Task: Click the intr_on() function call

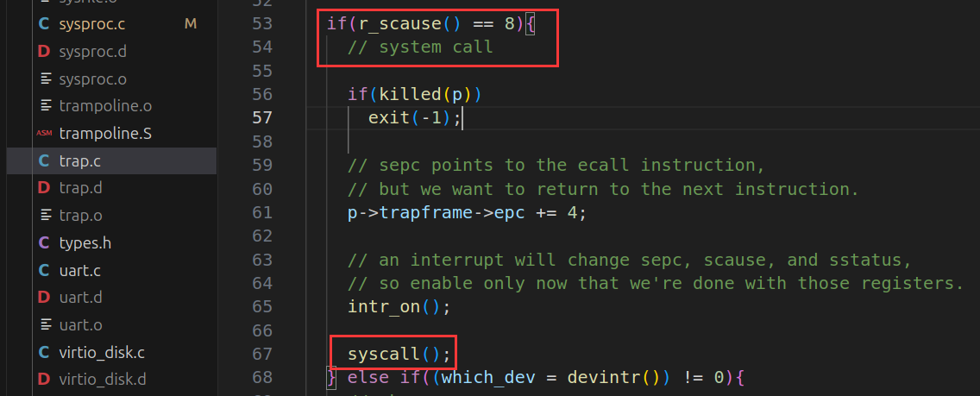Action: pyautogui.click(x=388, y=306)
